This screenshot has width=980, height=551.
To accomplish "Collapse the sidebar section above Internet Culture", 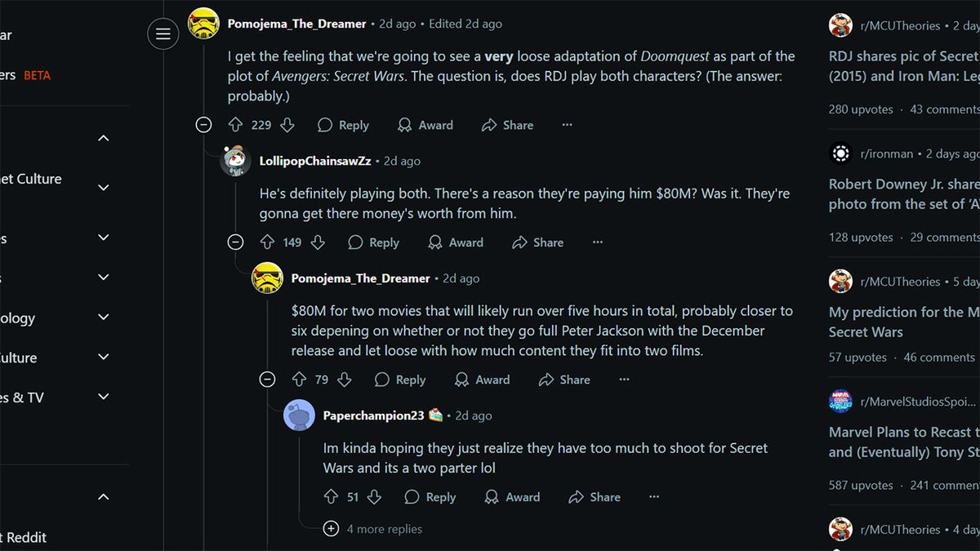I will (x=103, y=138).
